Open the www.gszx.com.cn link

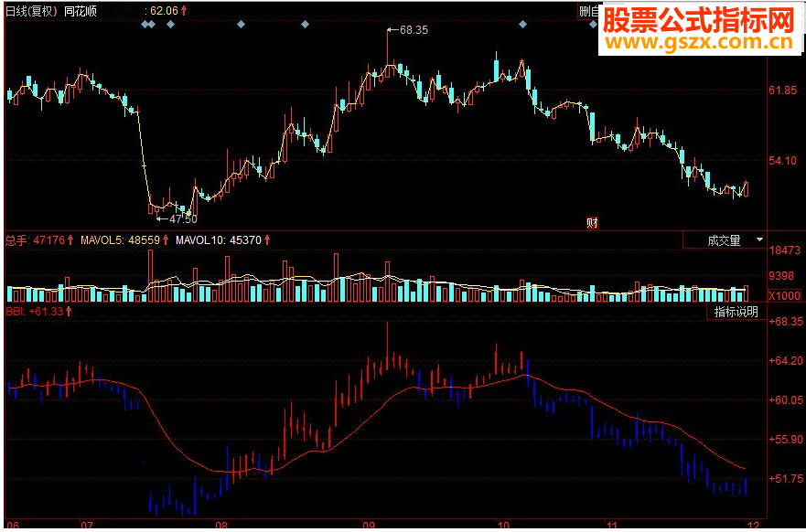[700, 42]
